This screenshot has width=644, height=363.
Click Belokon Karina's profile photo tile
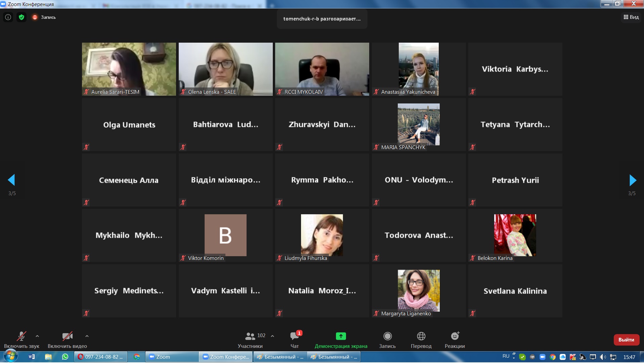(515, 235)
